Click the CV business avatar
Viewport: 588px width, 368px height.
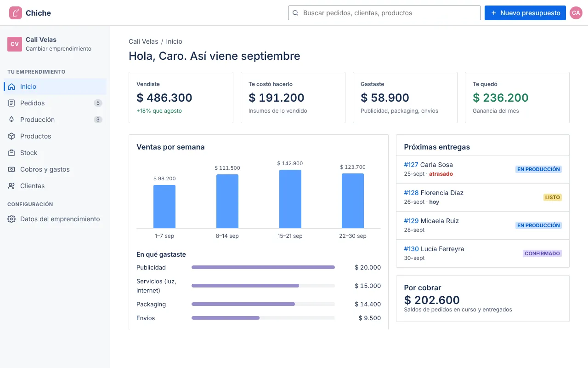coord(15,44)
